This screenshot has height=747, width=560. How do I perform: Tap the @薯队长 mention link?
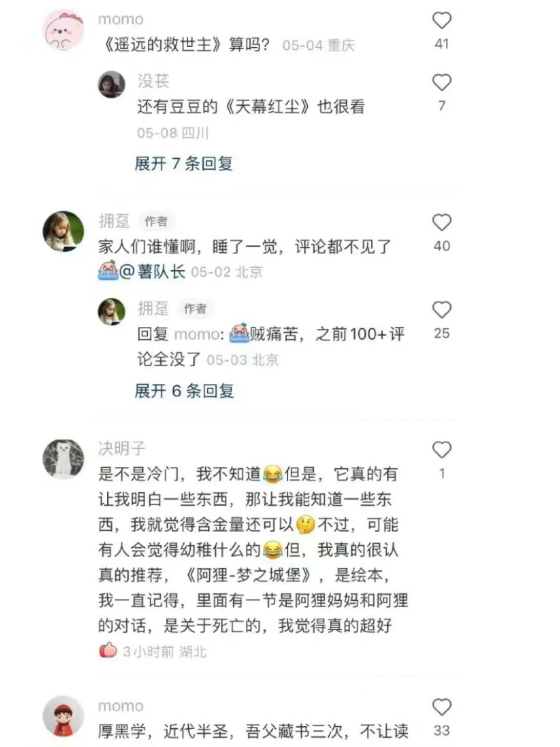tap(152, 271)
